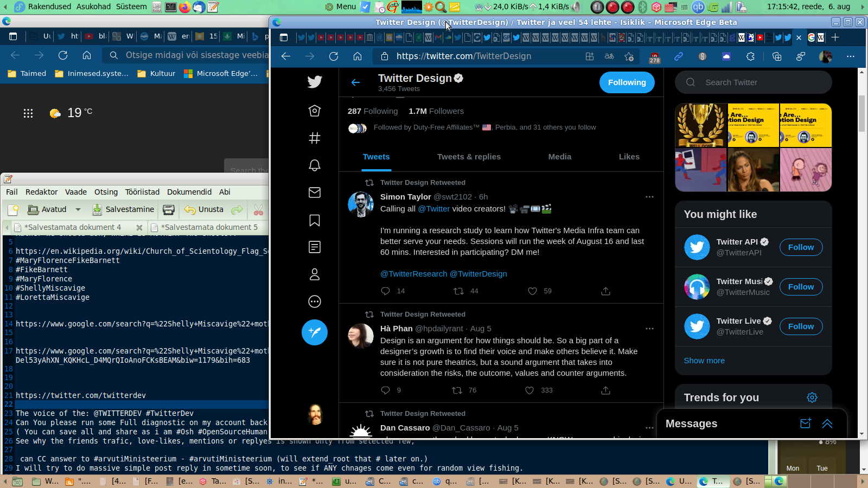Open Redaktor menu in text editor
Image resolution: width=868 pixels, height=488 pixels.
point(42,192)
